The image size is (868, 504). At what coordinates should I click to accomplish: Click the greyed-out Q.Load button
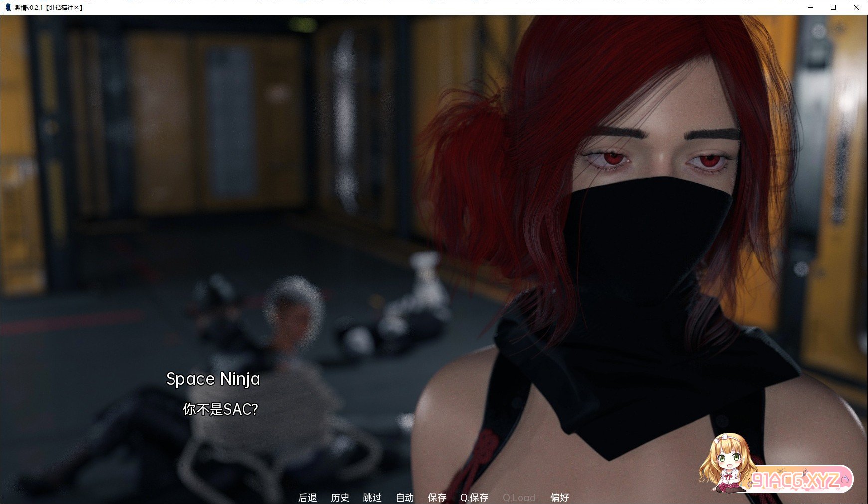tap(519, 497)
